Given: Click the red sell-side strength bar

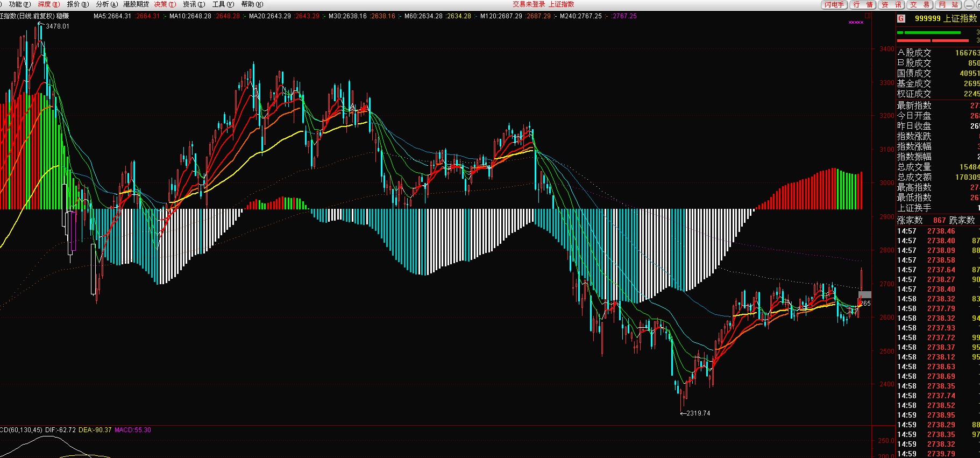Looking at the screenshot, I should (x=933, y=40).
